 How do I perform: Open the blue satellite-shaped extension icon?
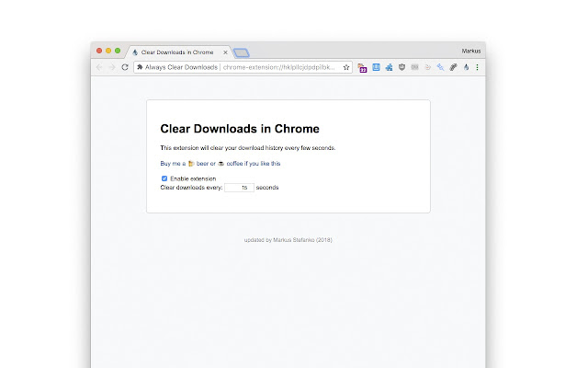(x=440, y=67)
